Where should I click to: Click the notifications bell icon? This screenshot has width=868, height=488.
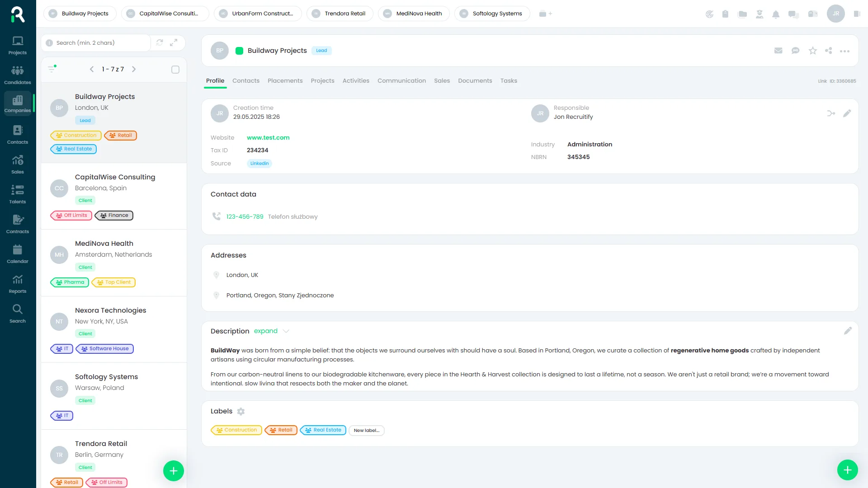776,14
